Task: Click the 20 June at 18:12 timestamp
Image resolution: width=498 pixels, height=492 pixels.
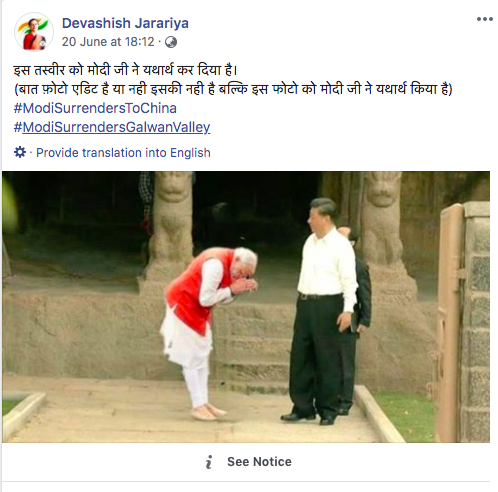Action: (108, 42)
